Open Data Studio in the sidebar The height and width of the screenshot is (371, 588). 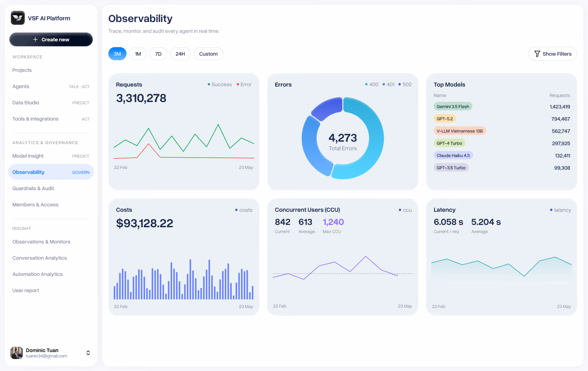pos(51,102)
